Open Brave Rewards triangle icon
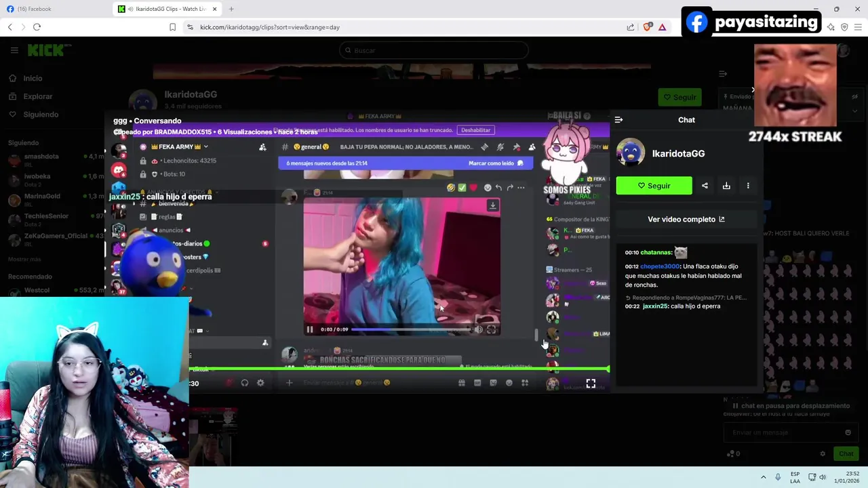The width and height of the screenshot is (868, 488). (662, 27)
